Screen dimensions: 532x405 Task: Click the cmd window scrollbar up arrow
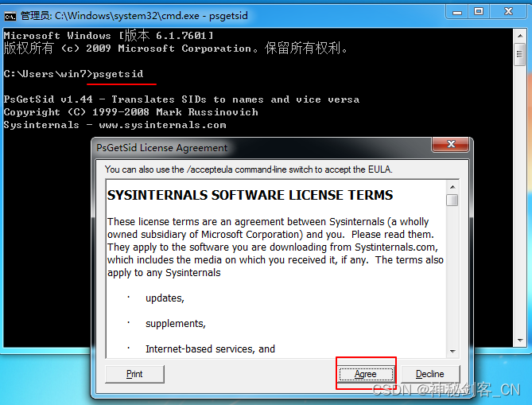coord(520,36)
